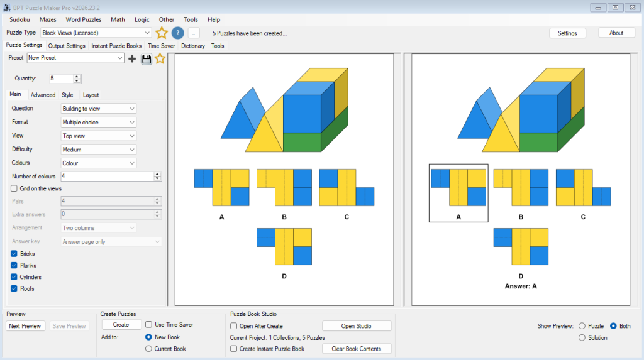Switch to the Style sub-tab
Viewport: 644px width, 360px height.
[x=67, y=95]
